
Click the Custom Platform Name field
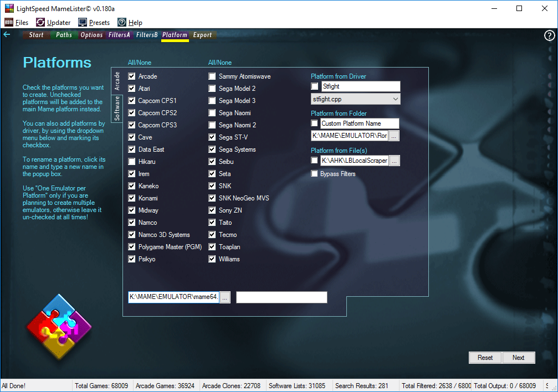click(x=360, y=123)
